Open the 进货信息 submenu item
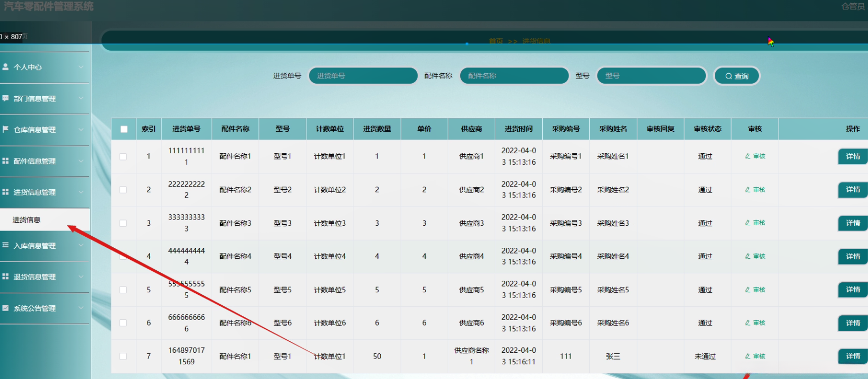This screenshot has height=379, width=868. pos(45,220)
